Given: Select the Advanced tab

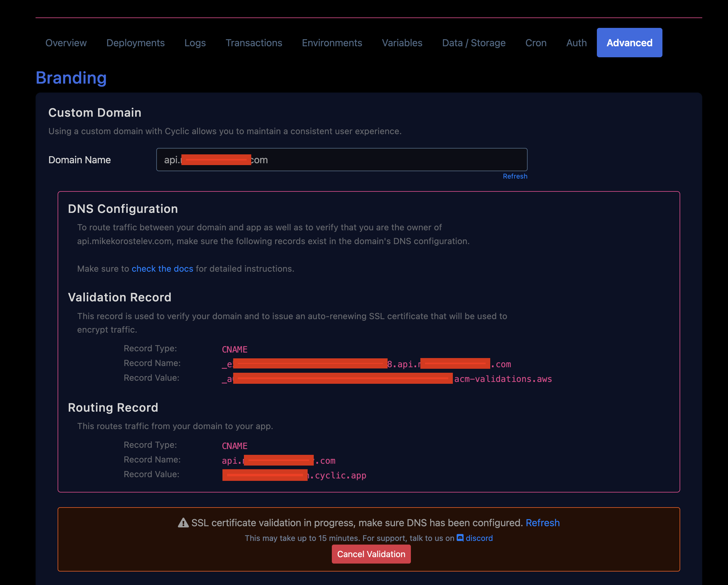Looking at the screenshot, I should (629, 43).
